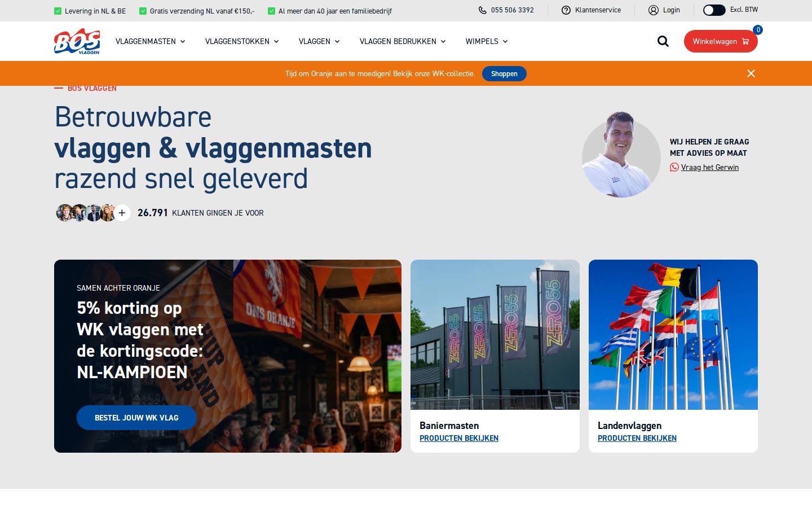This screenshot has height=508, width=812.
Task: Click the Baniermasten card title
Action: 449,426
